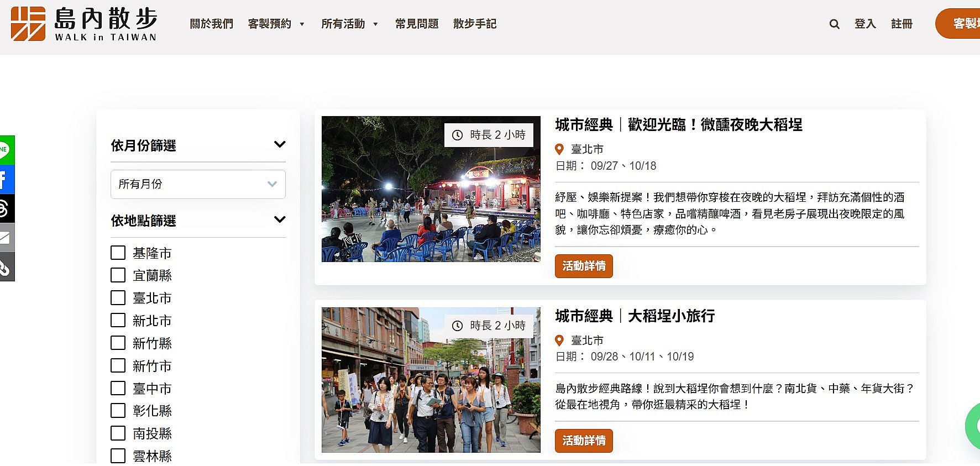Open the 所有活動 menu

[x=349, y=24]
